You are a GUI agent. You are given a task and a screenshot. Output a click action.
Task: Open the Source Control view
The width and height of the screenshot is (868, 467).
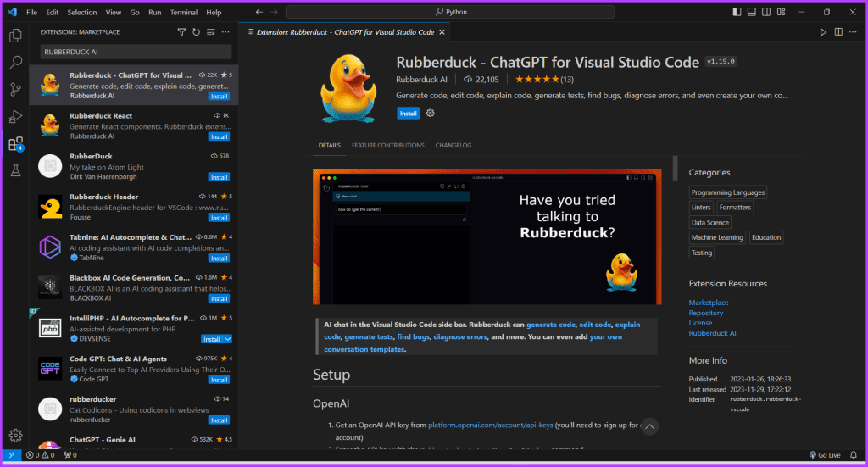coord(15,89)
